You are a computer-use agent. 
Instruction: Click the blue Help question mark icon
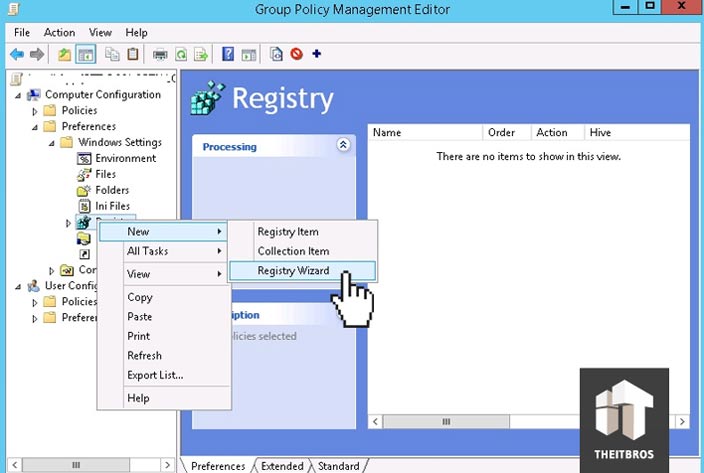click(228, 54)
